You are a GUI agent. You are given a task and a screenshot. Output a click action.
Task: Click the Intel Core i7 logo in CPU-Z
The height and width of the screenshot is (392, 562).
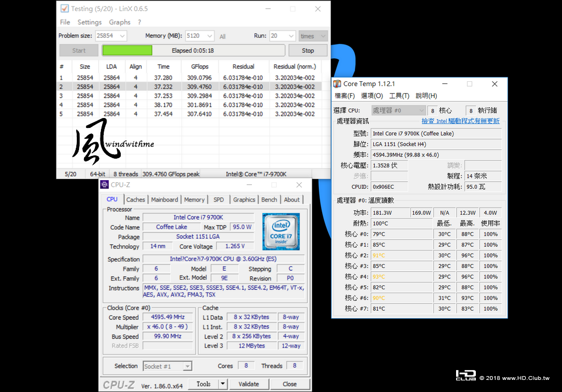[x=280, y=231]
